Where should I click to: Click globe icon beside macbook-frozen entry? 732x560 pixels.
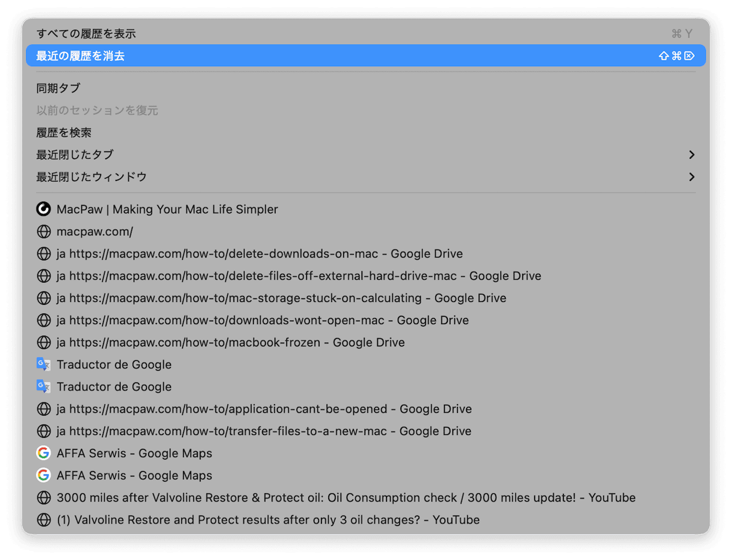pyautogui.click(x=43, y=343)
